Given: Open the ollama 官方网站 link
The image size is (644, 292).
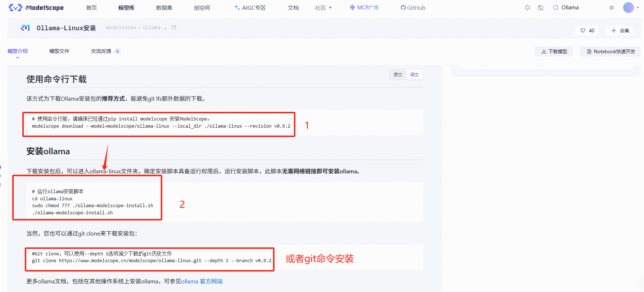Looking at the screenshot, I should [x=202, y=281].
